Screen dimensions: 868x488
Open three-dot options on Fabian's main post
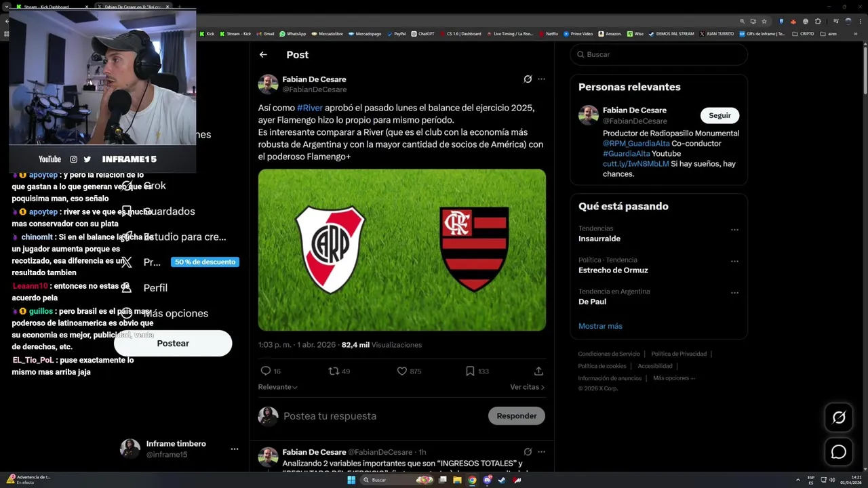coord(541,79)
